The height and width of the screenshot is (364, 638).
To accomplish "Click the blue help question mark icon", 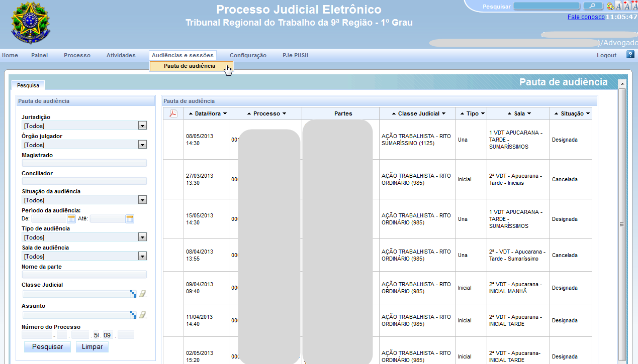I will [630, 54].
